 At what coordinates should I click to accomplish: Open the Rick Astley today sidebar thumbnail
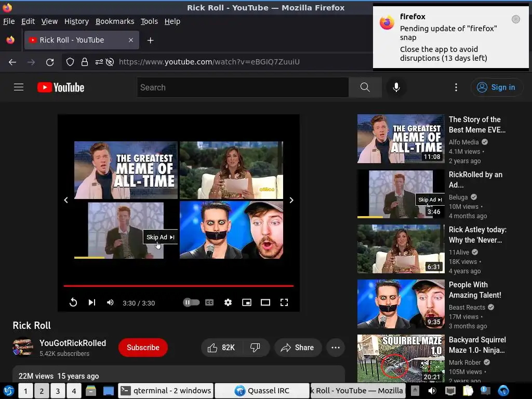point(401,249)
